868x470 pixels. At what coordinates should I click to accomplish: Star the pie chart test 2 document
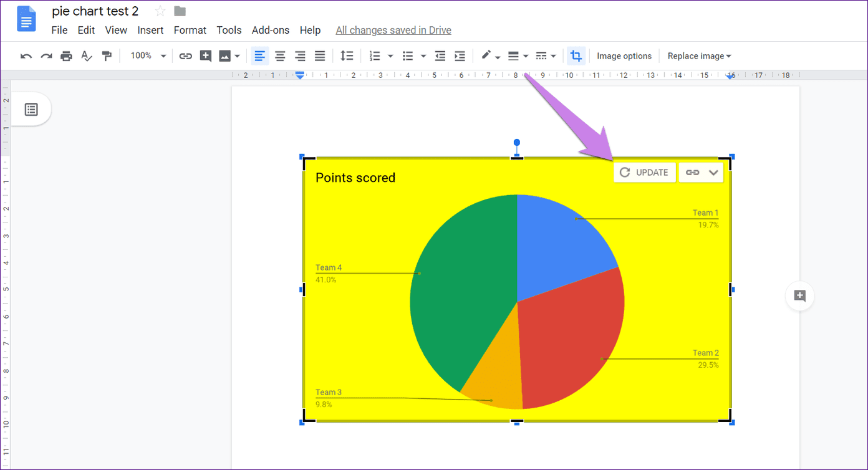[x=160, y=11]
